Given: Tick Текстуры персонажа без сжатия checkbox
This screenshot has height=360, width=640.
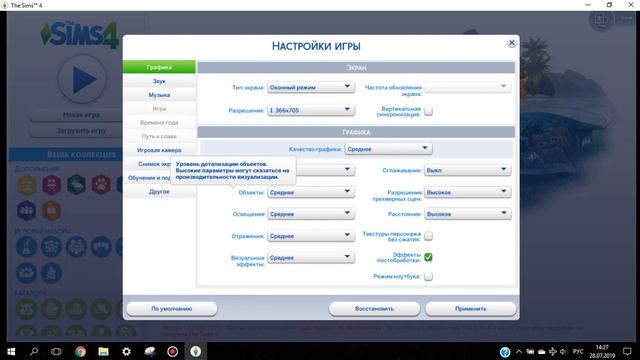Looking at the screenshot, I should 428,236.
